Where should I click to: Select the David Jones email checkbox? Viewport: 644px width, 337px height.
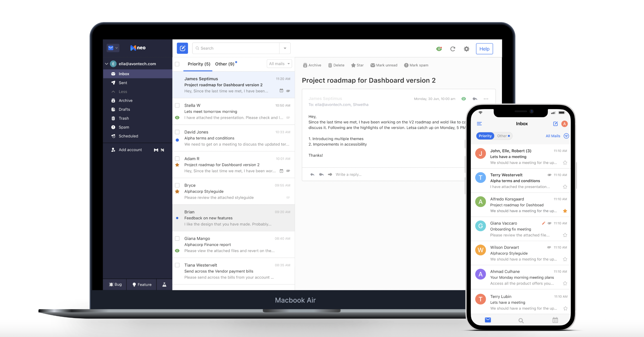pos(177,132)
